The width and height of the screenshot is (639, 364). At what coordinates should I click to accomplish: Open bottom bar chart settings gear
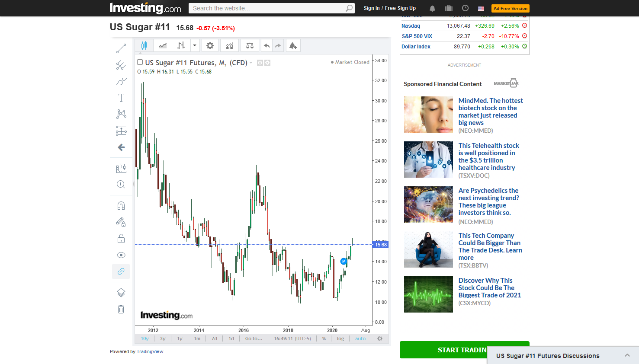pyautogui.click(x=380, y=338)
